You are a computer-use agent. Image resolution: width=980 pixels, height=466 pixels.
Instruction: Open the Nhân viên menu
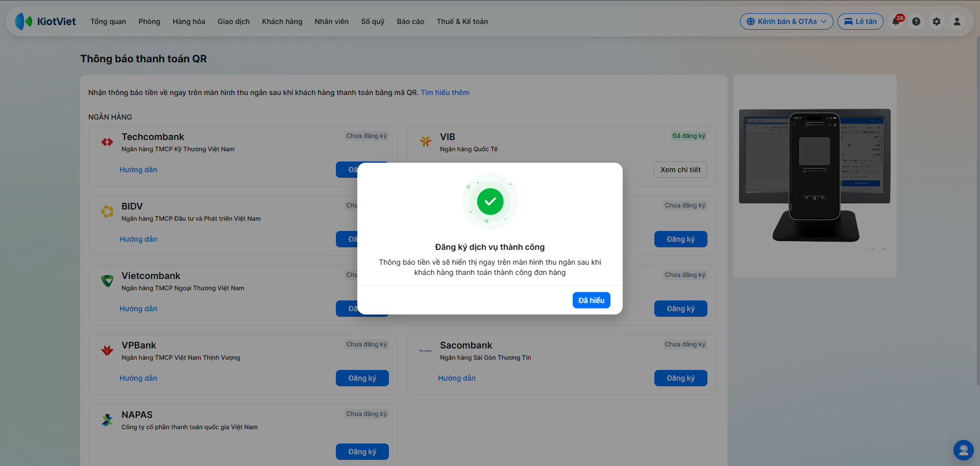pyautogui.click(x=332, y=21)
